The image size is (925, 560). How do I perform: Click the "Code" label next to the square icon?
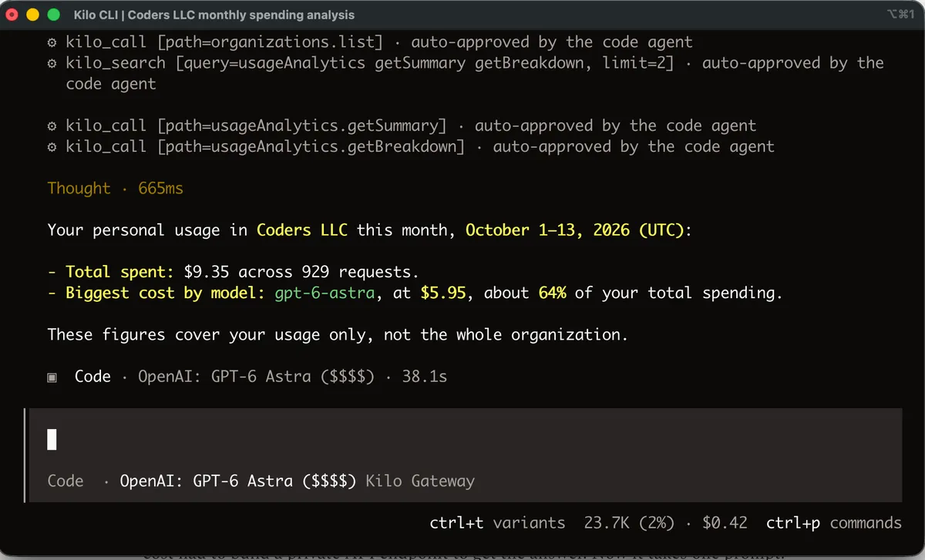[x=92, y=377]
